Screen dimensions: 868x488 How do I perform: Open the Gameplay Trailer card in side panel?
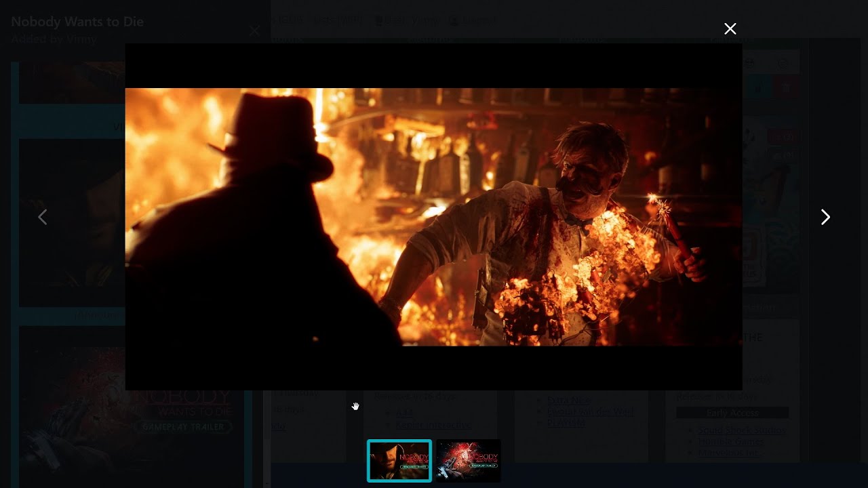[132, 407]
